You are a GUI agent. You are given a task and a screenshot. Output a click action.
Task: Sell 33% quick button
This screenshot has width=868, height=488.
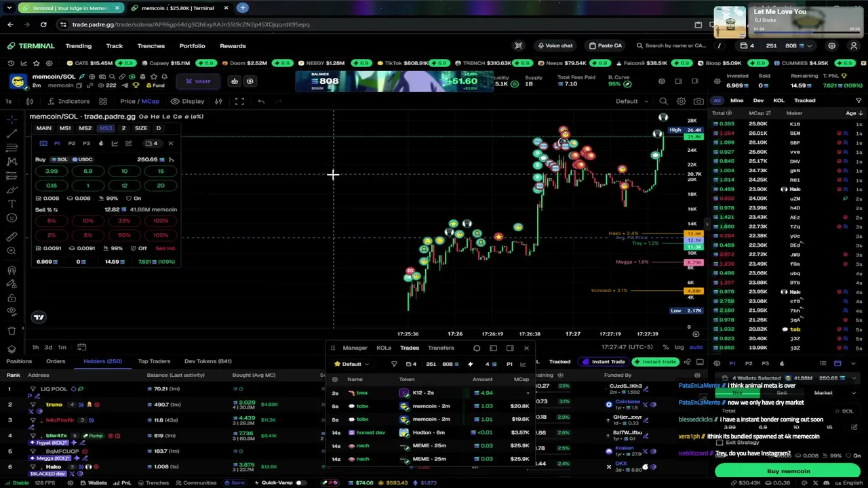pos(124,221)
